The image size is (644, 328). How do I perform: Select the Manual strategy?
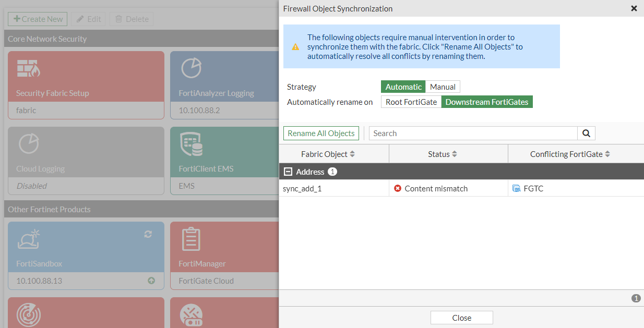443,87
